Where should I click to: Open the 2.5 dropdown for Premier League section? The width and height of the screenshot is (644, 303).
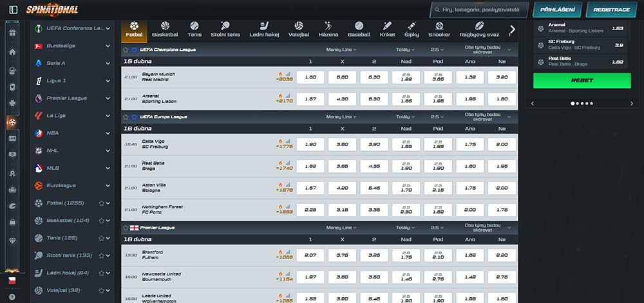pyautogui.click(x=437, y=228)
